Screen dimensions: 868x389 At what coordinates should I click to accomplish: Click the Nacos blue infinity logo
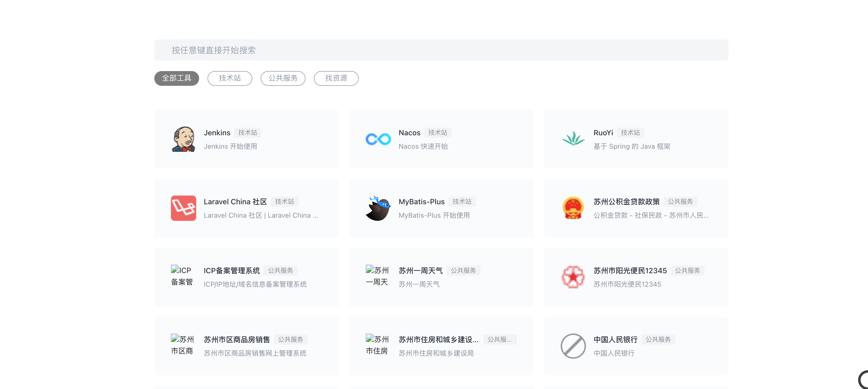pyautogui.click(x=378, y=139)
